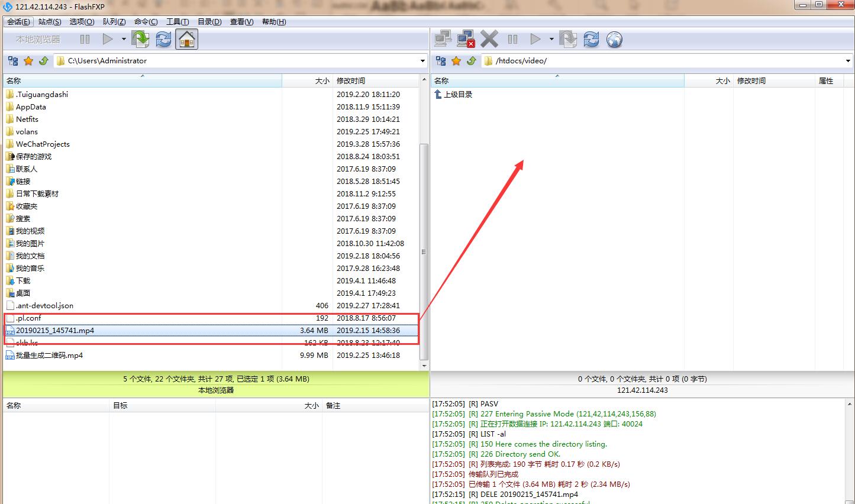Open local pane favorites star icon

coord(28,61)
